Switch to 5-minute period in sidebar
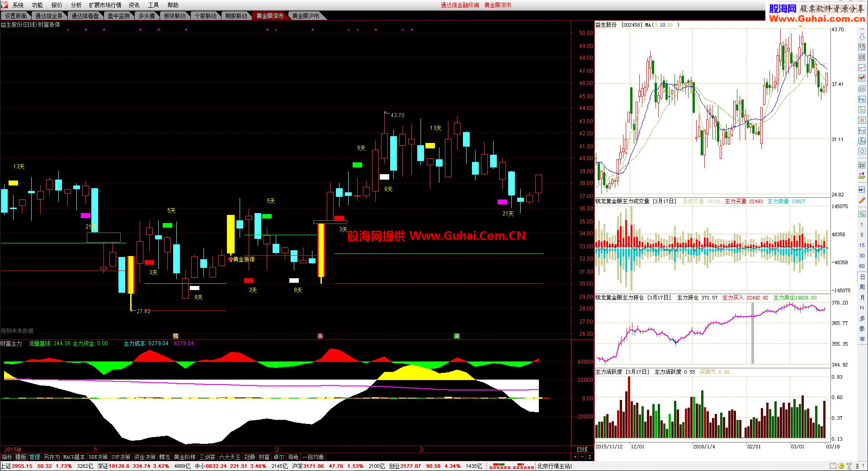Screen dimensions: 868x471 pyautogui.click(x=862, y=235)
